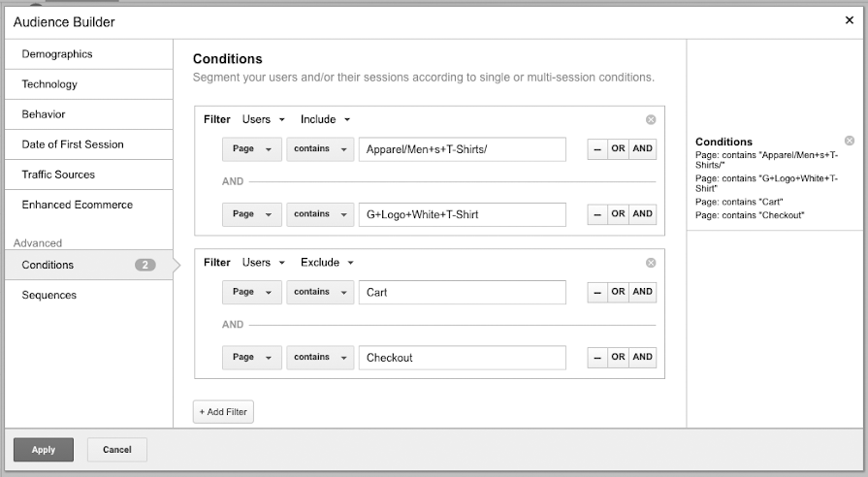868x477 pixels.
Task: Clear Conditions summary via its X icon
Action: (850, 141)
